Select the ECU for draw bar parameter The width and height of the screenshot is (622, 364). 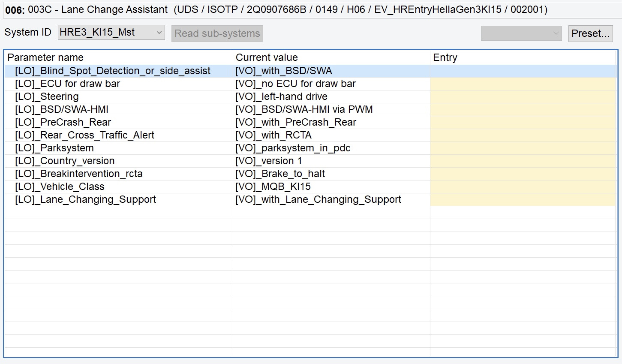(67, 84)
